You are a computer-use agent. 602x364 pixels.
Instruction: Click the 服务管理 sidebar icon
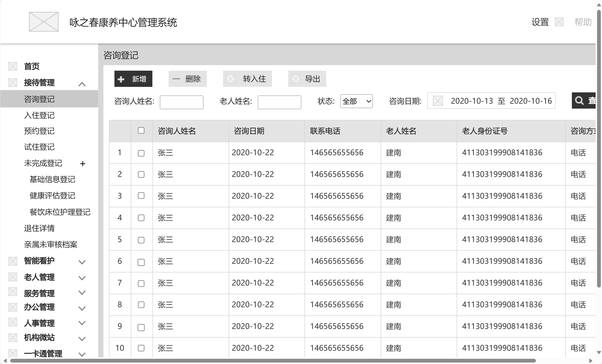(x=13, y=292)
